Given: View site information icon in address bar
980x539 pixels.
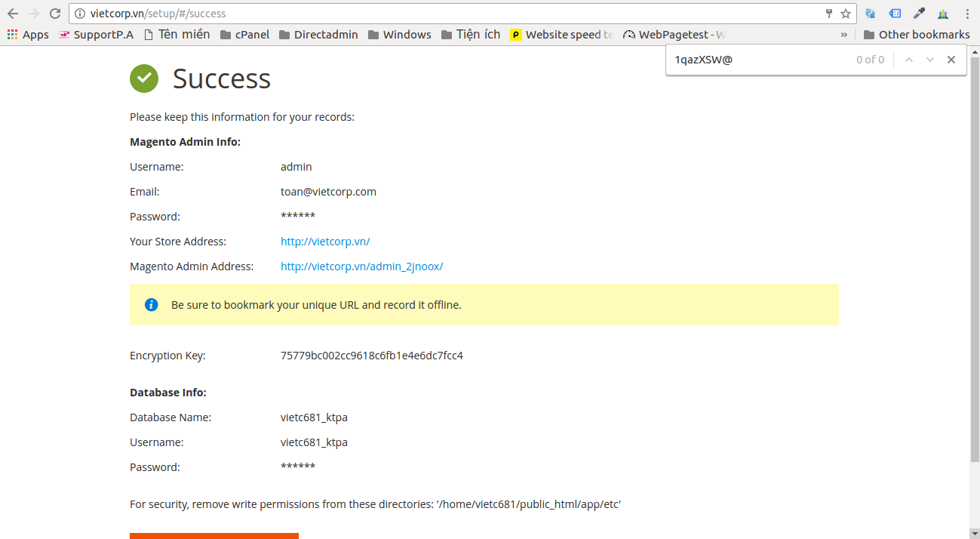Looking at the screenshot, I should 80,14.
